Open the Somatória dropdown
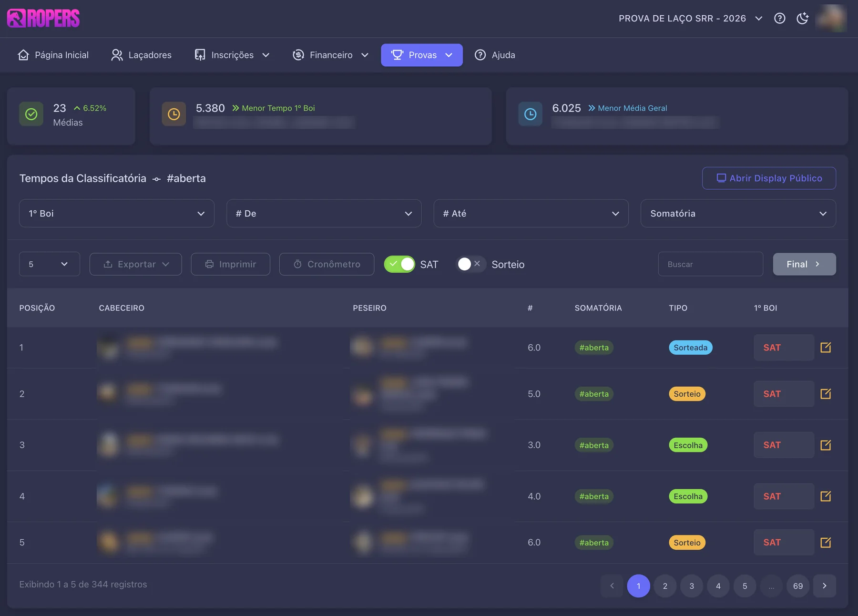The image size is (858, 616). [x=738, y=213]
